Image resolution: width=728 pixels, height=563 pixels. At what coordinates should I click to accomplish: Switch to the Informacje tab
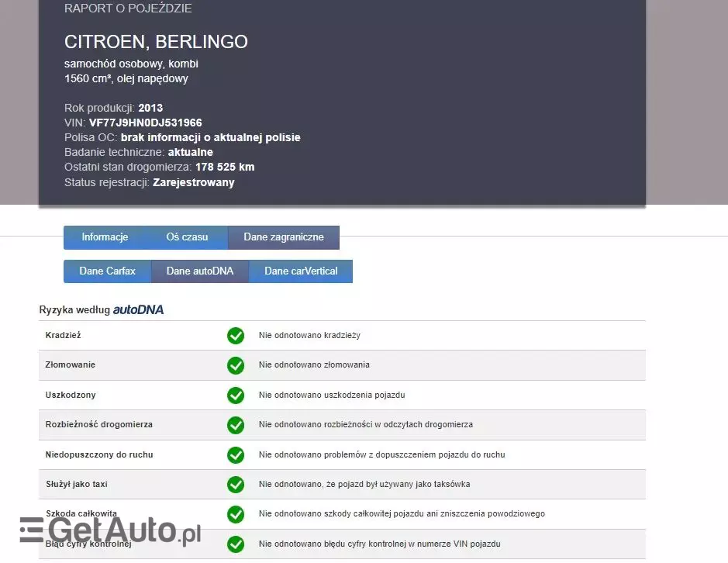[x=105, y=237]
